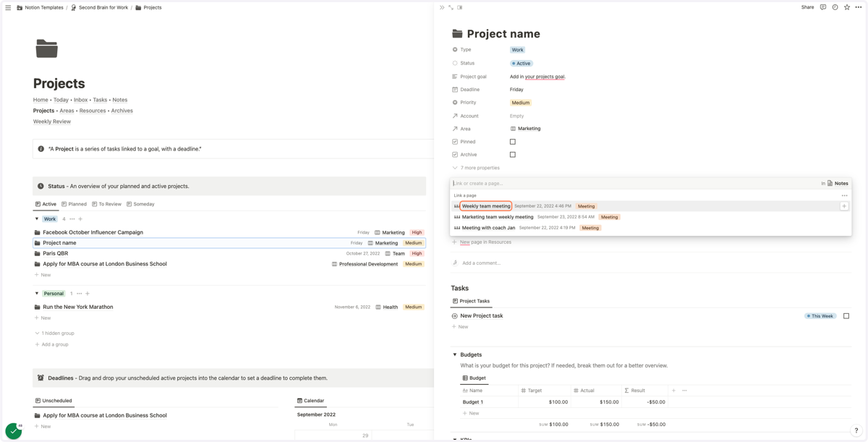Click the plus icon next to Work group
The width and height of the screenshot is (868, 442).
coord(80,219)
